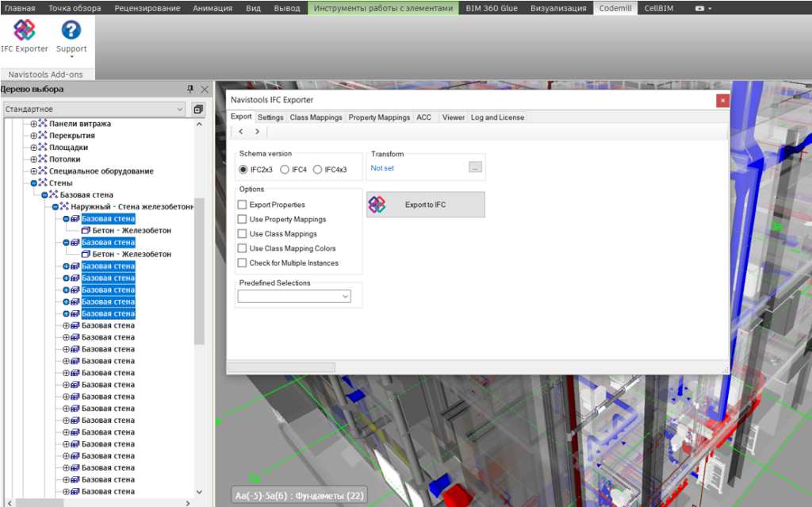Open the CellBIM ribbon tab
The width and height of the screenshot is (812, 507).
659,8
